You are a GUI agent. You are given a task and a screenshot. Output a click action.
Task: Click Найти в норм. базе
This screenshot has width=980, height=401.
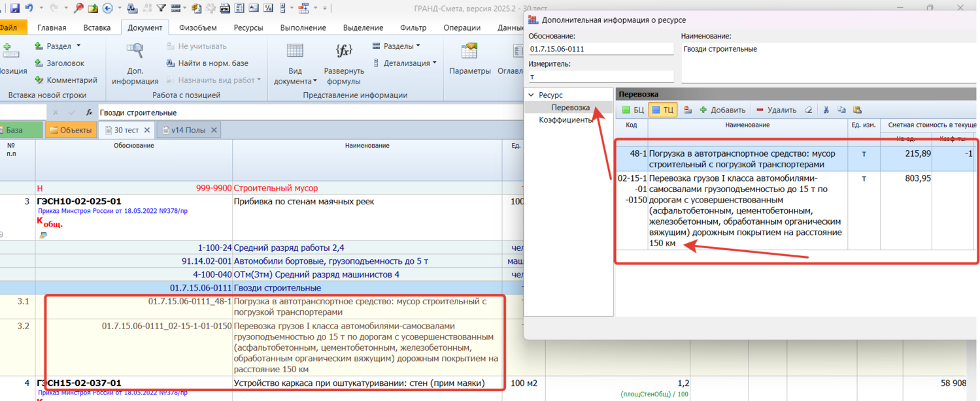click(x=207, y=63)
